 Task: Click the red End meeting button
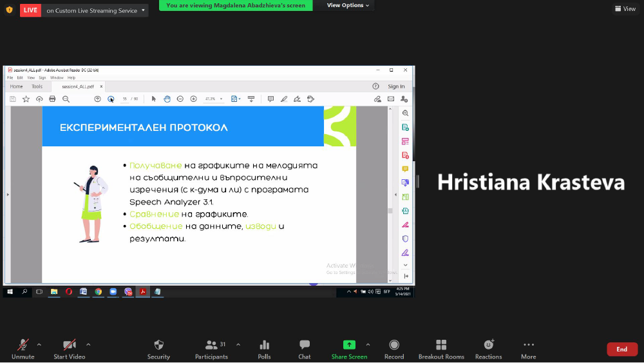(621, 349)
